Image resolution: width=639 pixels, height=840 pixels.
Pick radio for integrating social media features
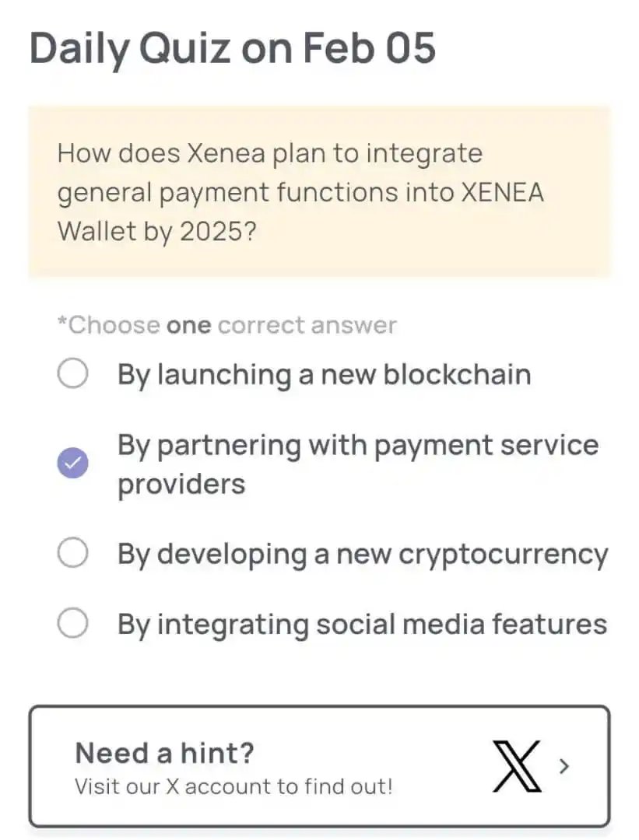[73, 623]
